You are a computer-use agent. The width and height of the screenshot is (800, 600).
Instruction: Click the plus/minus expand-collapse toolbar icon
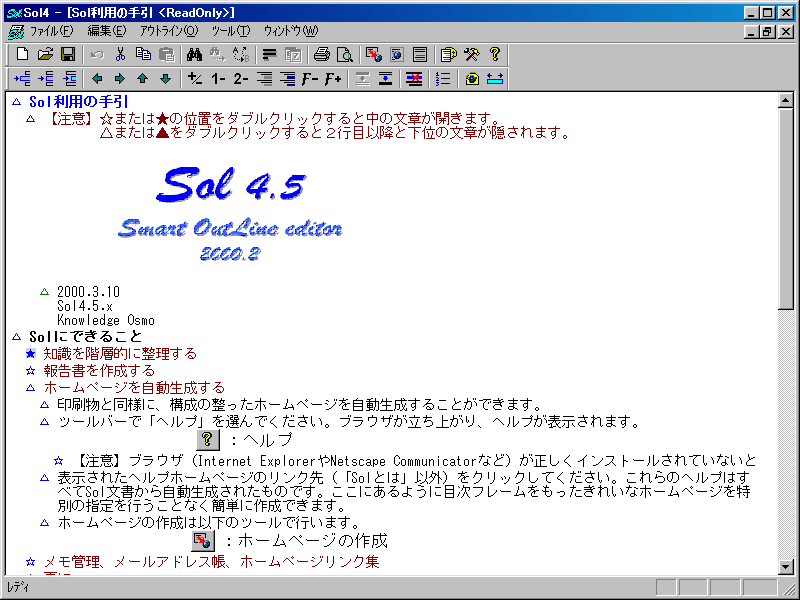(x=194, y=79)
